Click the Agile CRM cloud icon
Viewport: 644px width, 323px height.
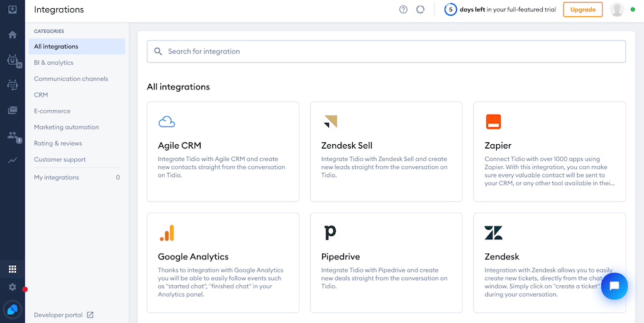click(x=166, y=122)
